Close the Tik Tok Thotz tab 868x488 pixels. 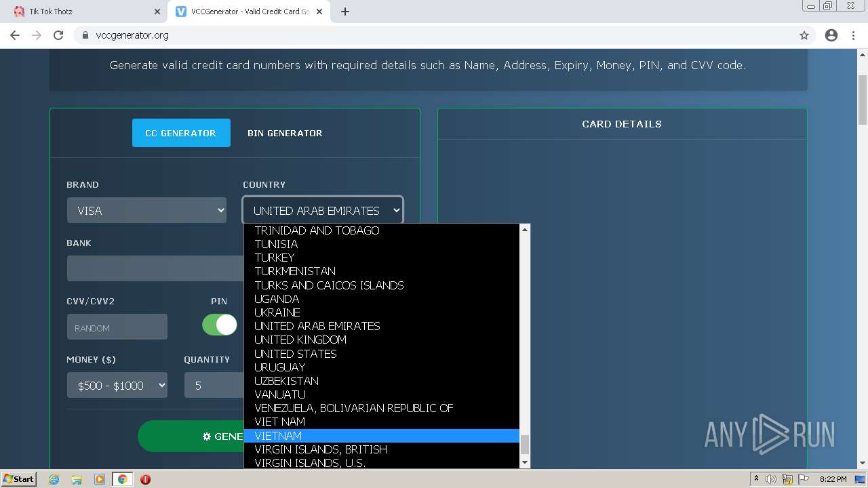(157, 12)
